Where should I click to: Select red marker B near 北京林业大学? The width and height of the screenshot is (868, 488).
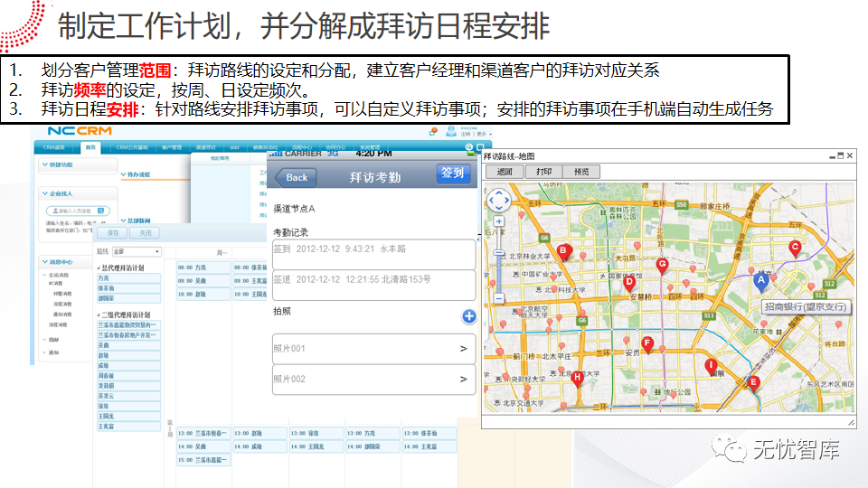[x=563, y=252]
